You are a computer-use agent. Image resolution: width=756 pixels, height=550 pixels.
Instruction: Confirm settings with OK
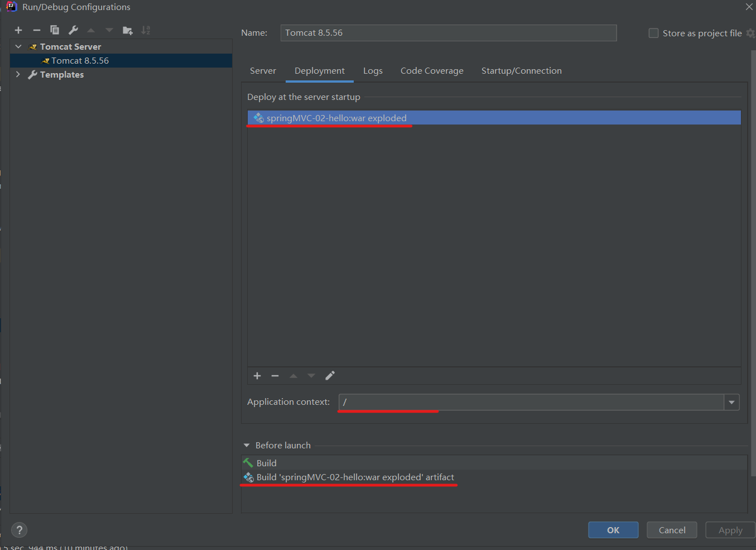(613, 529)
